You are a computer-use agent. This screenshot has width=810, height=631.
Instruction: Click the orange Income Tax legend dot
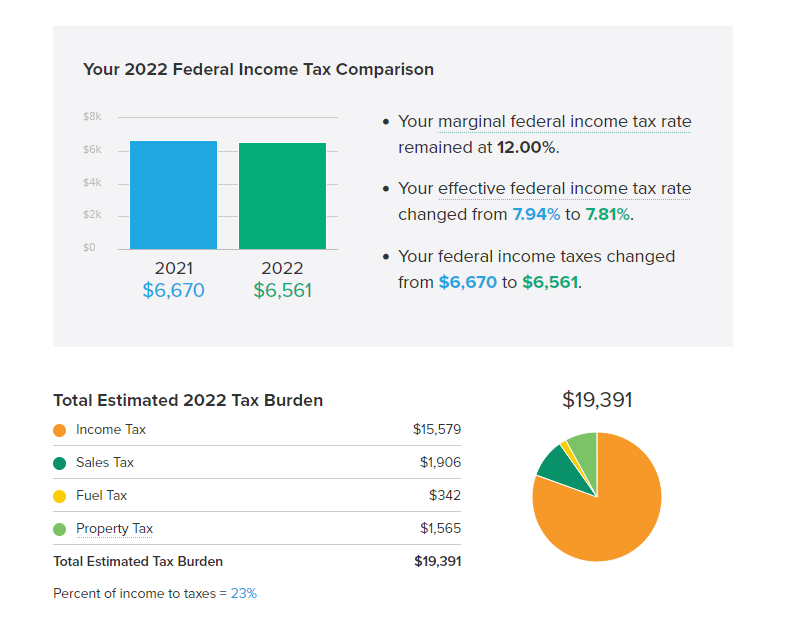(x=60, y=430)
